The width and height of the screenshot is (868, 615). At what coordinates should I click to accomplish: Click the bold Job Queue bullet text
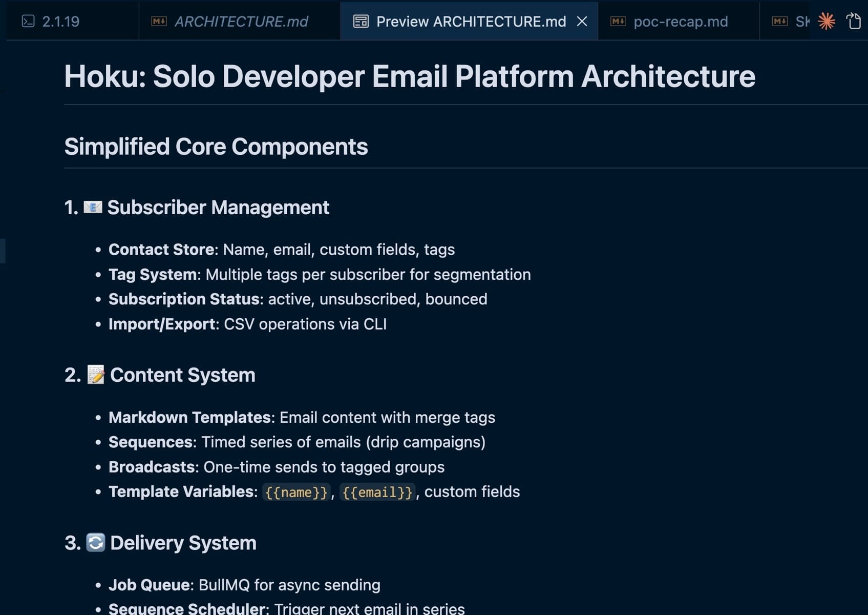tap(149, 585)
